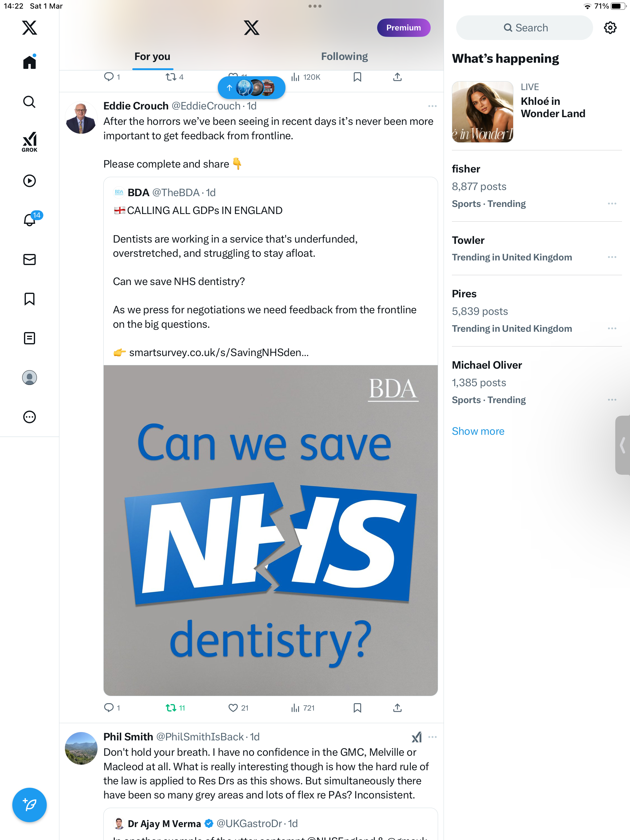The height and width of the screenshot is (840, 630).
Task: Open @TheBDA profile from quoted post
Action: (x=176, y=193)
